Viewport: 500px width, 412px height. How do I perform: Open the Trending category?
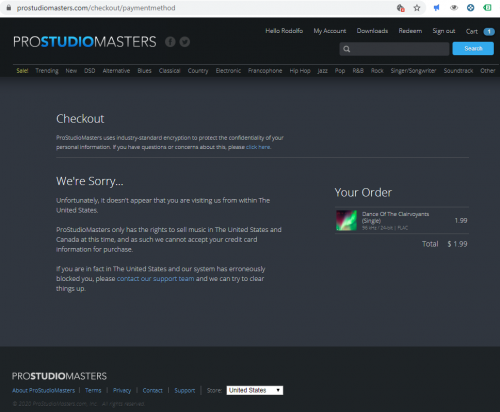coord(47,71)
